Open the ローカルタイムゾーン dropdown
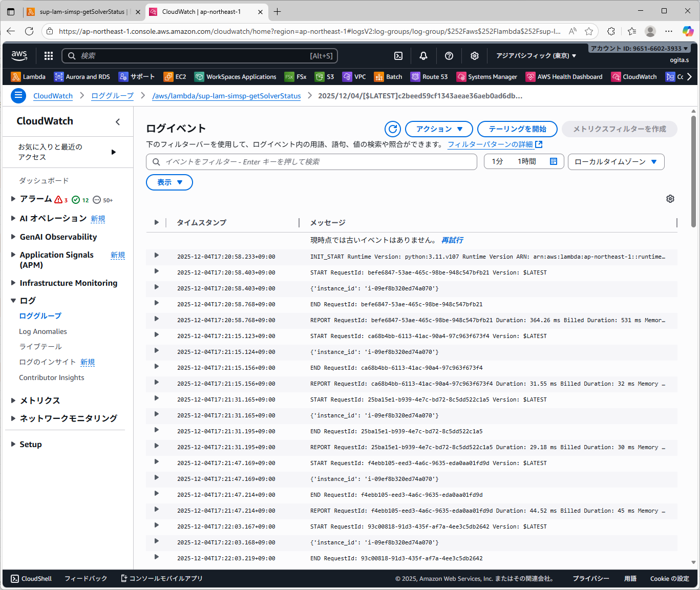Image resolution: width=700 pixels, height=590 pixels. pos(616,162)
